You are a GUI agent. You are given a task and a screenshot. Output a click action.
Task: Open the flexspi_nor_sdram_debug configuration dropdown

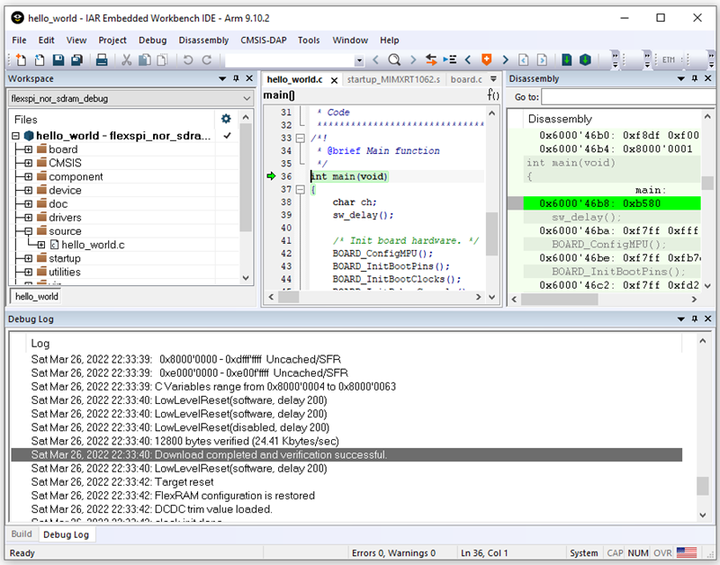(x=246, y=99)
